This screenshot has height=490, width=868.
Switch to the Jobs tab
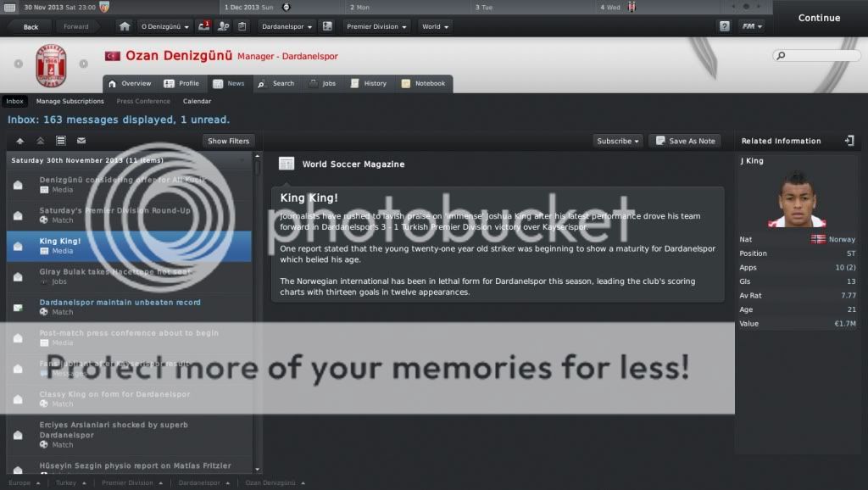(x=323, y=84)
